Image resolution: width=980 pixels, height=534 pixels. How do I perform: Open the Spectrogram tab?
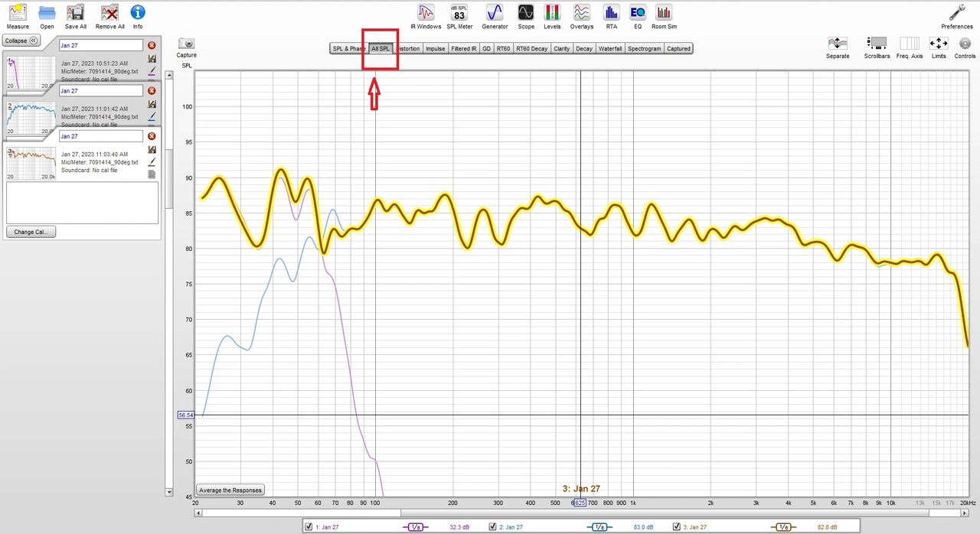[x=645, y=48]
